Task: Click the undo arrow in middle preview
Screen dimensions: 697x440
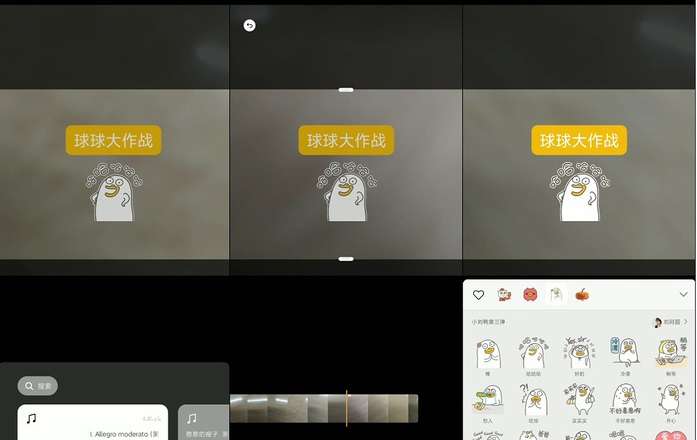Action: click(249, 25)
